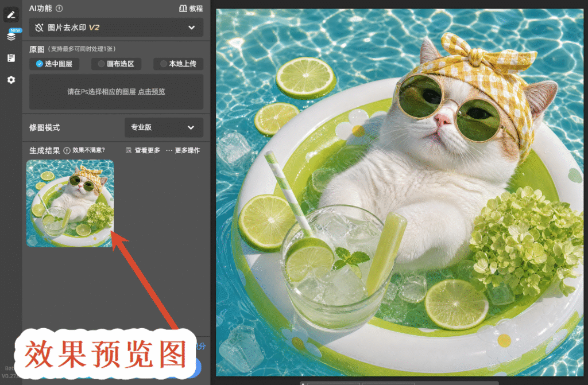The width and height of the screenshot is (588, 385).
Task: Click the 原图 section label
Action: coord(37,49)
